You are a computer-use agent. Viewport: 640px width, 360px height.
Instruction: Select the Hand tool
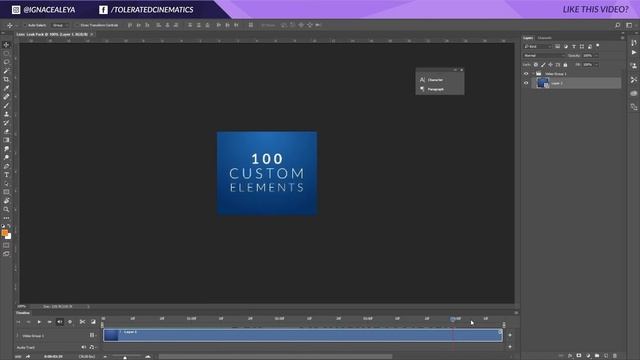coord(6,201)
